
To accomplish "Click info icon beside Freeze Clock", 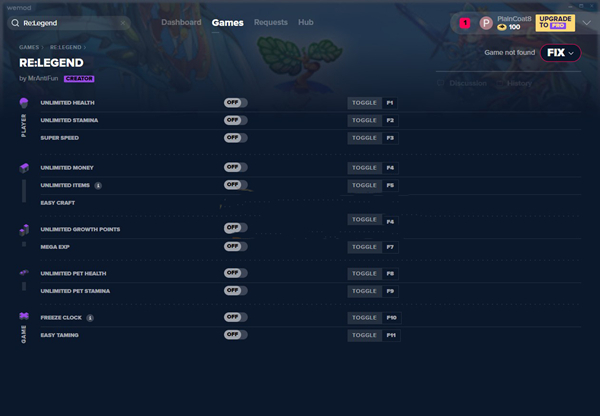I will pos(90,317).
